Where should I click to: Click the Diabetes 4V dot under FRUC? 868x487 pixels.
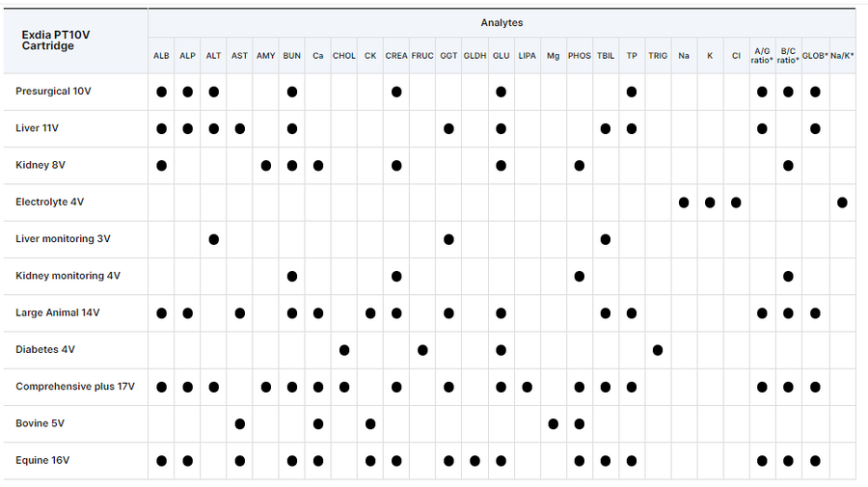422,350
